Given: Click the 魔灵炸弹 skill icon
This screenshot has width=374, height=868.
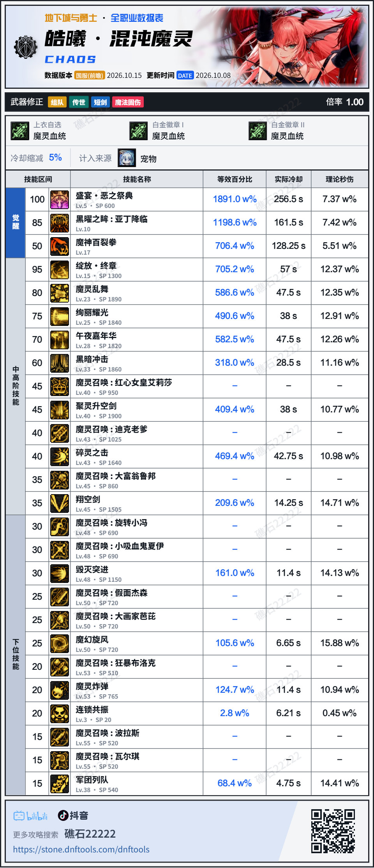Looking at the screenshot, I should [x=60, y=690].
